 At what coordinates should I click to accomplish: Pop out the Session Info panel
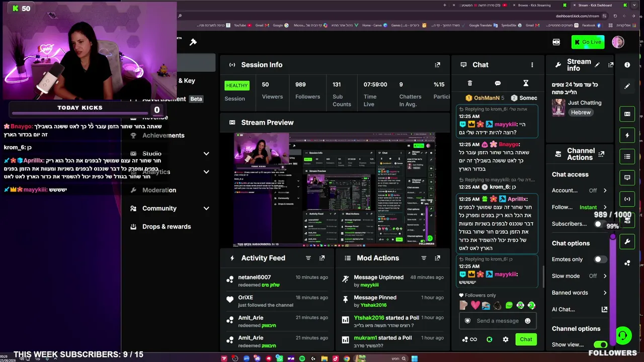(437, 65)
